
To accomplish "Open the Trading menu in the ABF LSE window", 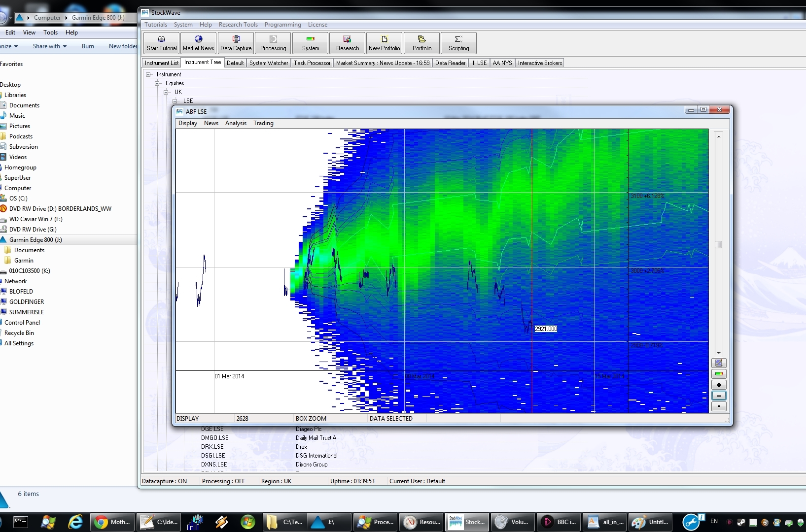I will 263,123.
